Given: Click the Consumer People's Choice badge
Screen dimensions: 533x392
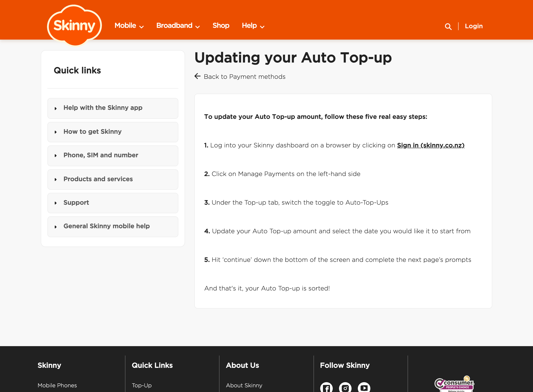Looking at the screenshot, I should [x=454, y=384].
